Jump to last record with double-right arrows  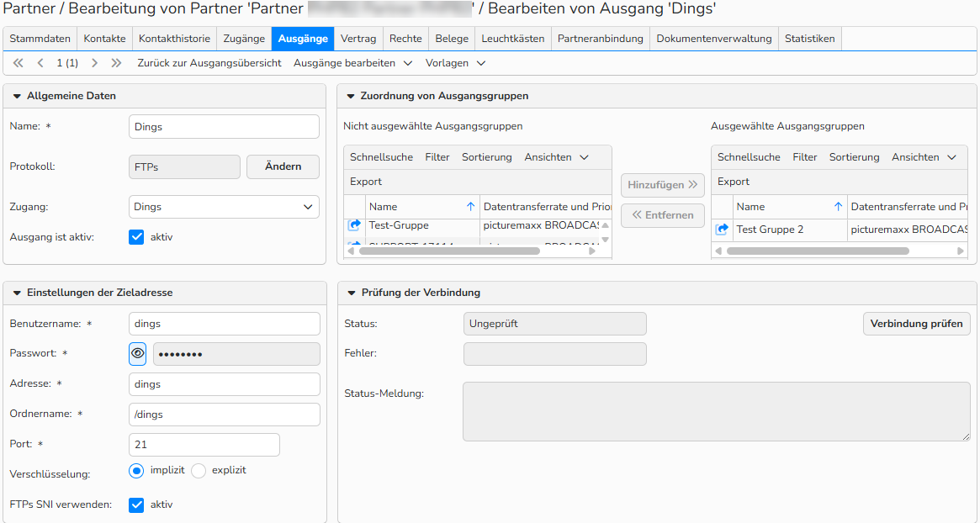pos(116,63)
